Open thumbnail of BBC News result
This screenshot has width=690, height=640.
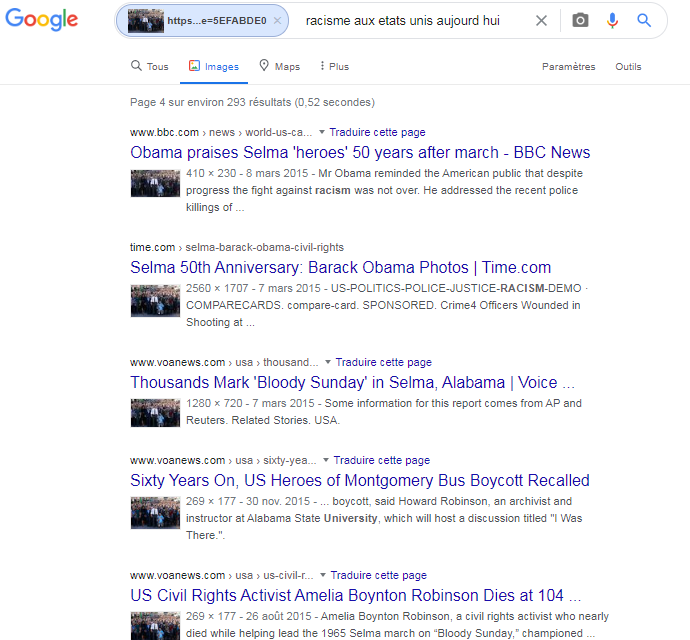(x=155, y=183)
